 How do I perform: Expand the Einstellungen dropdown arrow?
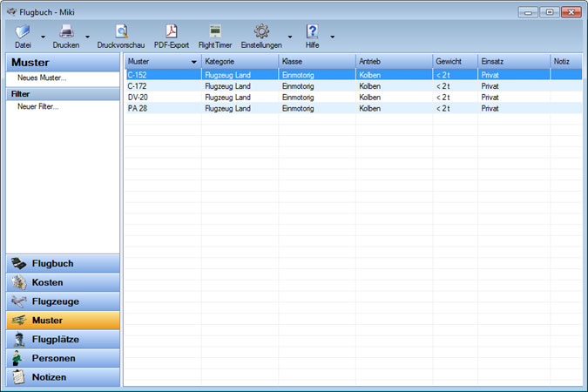click(x=290, y=37)
